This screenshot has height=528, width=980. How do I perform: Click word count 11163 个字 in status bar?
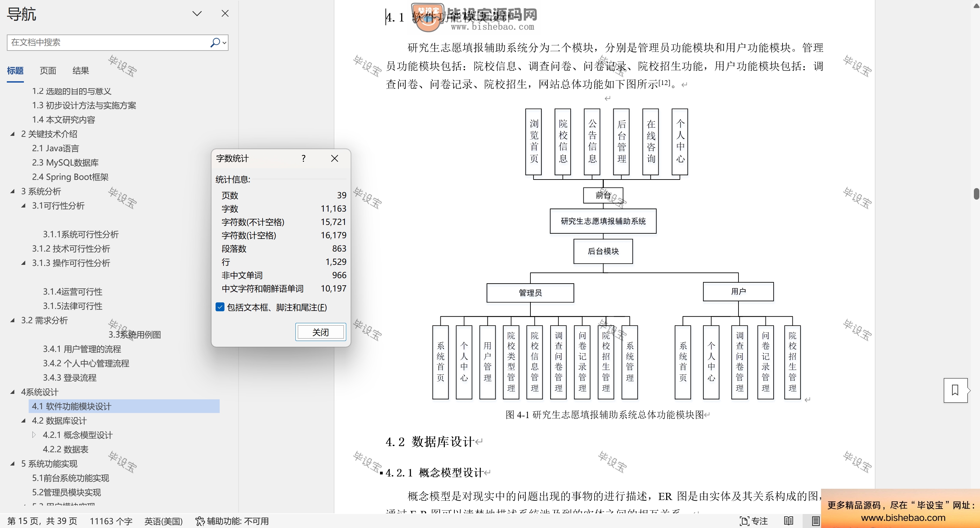point(111,521)
